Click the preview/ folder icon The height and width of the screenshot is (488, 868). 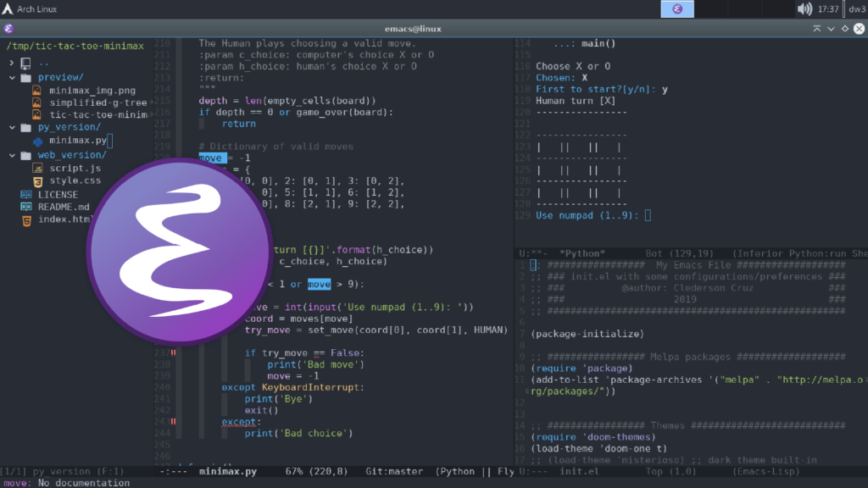coord(26,77)
